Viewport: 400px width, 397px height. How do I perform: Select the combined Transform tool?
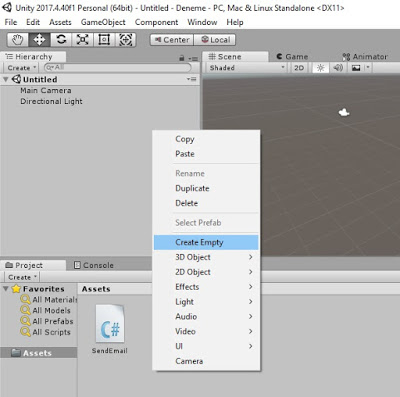(126, 40)
